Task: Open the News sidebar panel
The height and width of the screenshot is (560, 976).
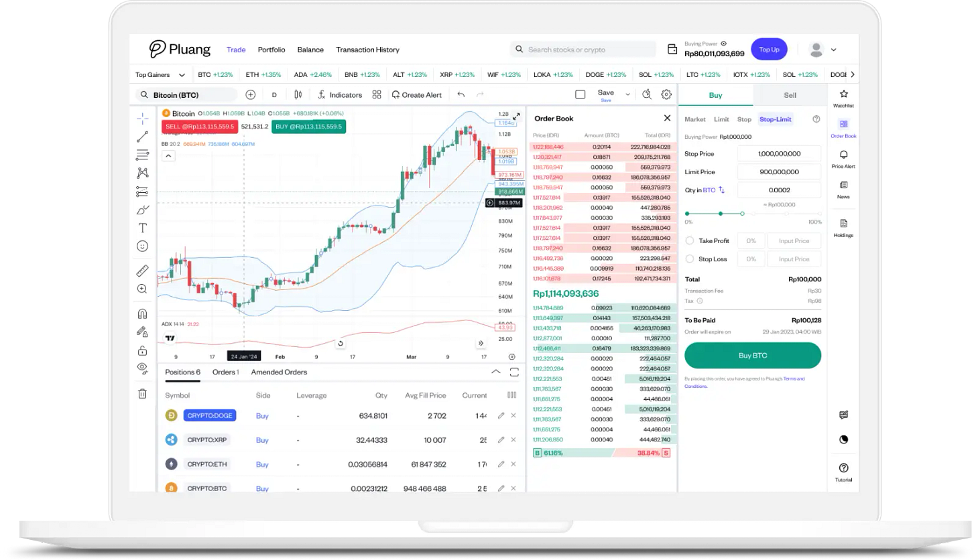Action: [843, 189]
